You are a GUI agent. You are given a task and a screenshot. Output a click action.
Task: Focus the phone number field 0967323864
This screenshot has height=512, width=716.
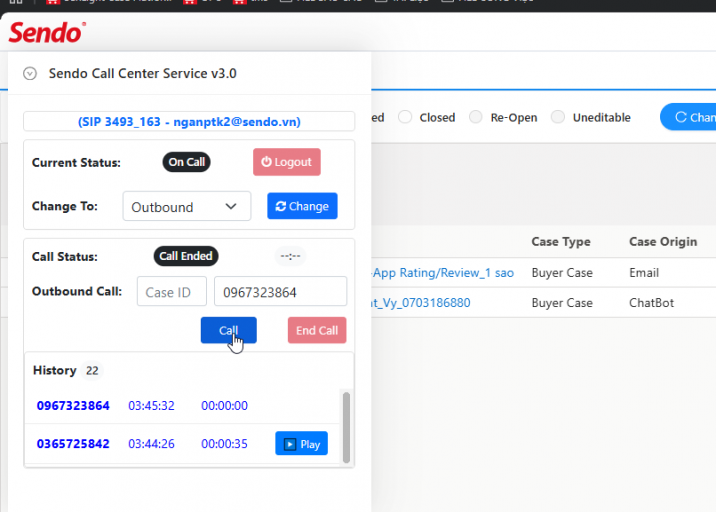(280, 291)
